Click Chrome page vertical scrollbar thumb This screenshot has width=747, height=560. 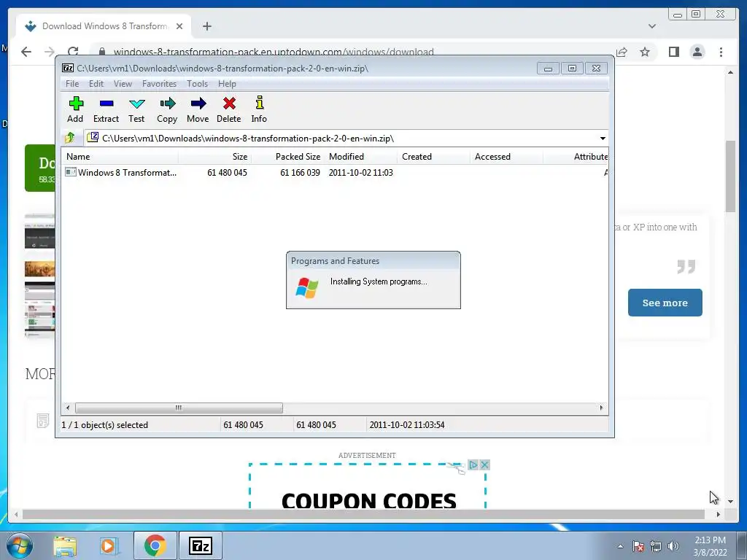pyautogui.click(x=730, y=176)
